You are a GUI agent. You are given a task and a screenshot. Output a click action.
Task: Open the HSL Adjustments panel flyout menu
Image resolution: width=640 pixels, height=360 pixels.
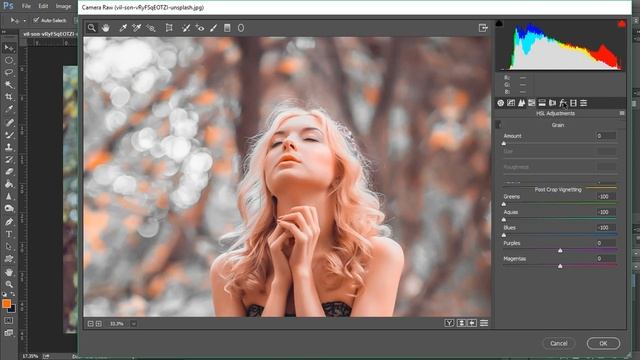tap(622, 113)
